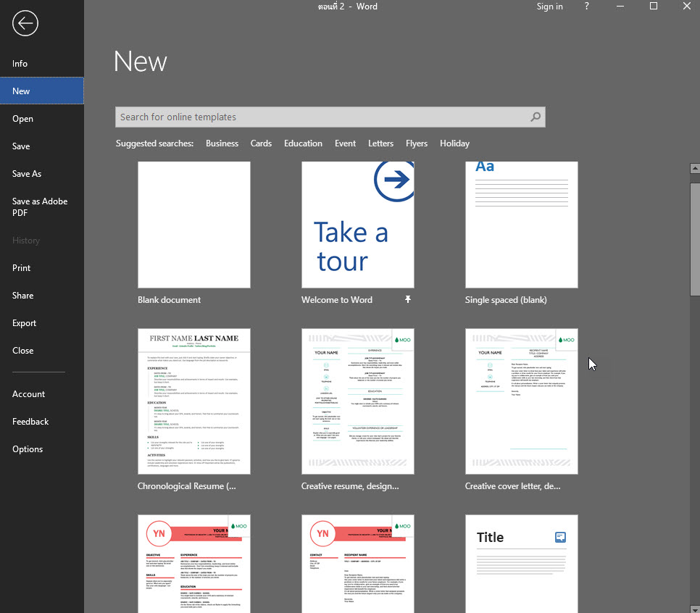The height and width of the screenshot is (613, 700).
Task: Create a Blank document
Action: coord(194,225)
